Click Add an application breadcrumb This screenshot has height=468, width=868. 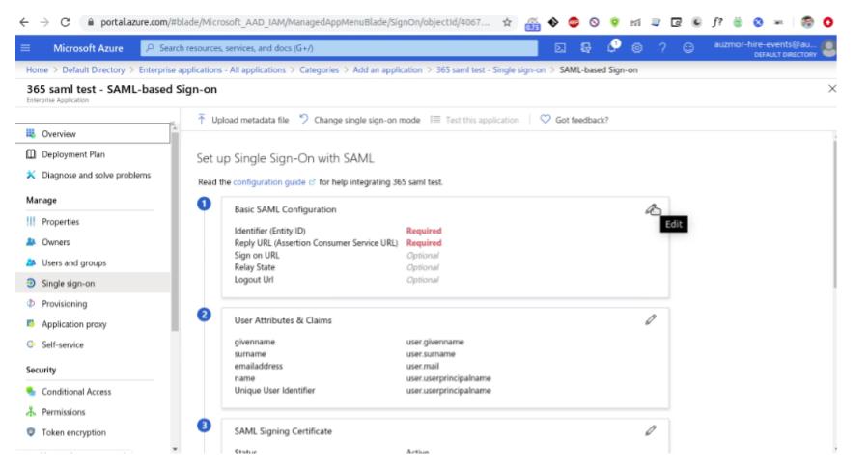[387, 69]
